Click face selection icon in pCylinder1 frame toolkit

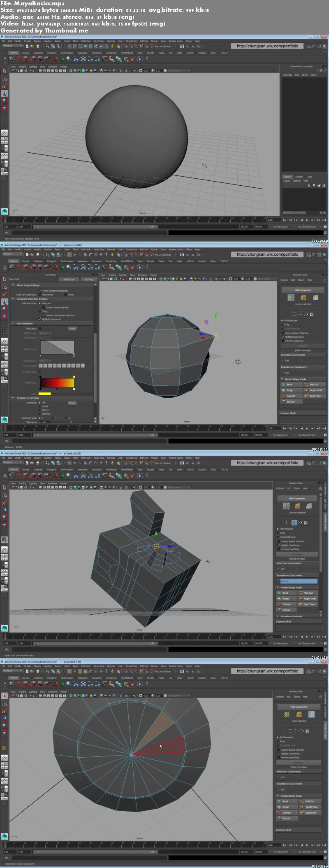click(311, 714)
